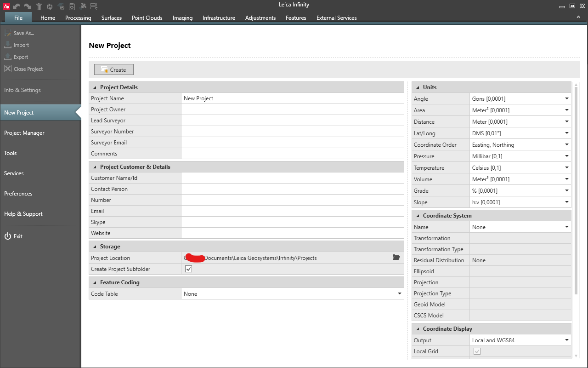This screenshot has width=588, height=368.
Task: Click the Project Name input field
Action: coord(293,98)
